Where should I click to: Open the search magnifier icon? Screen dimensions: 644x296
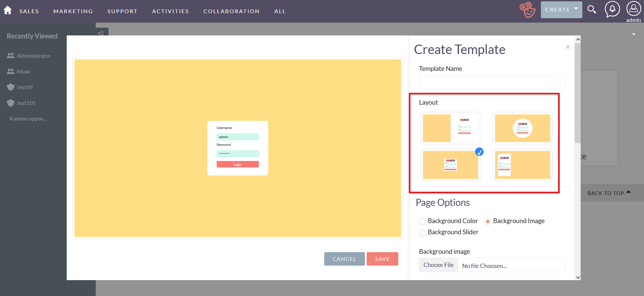click(592, 9)
